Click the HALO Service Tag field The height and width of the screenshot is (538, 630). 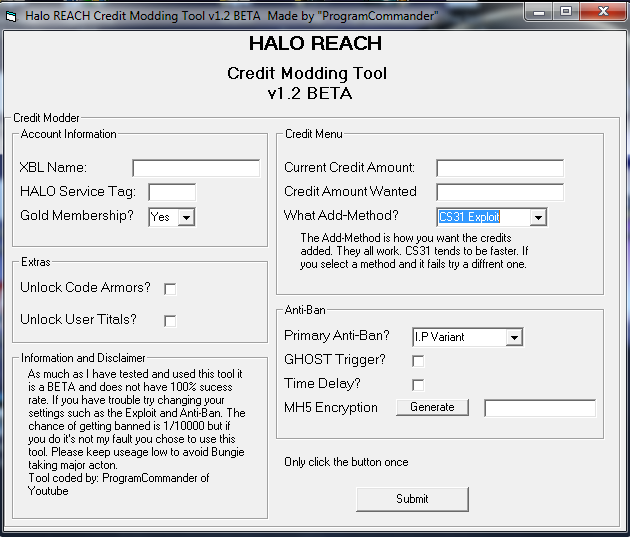coord(172,192)
